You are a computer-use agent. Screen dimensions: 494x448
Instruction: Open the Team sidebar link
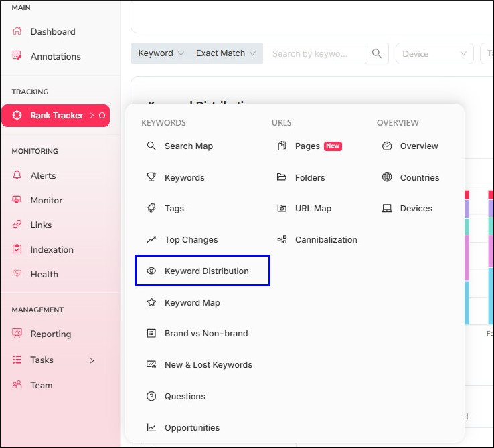(x=42, y=385)
